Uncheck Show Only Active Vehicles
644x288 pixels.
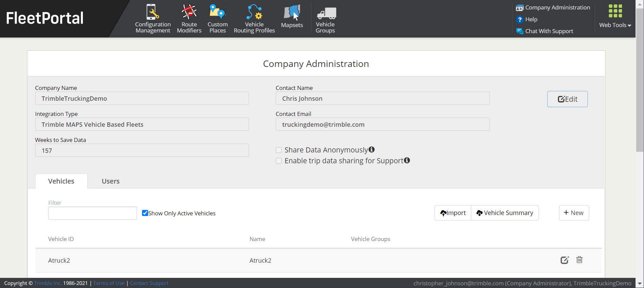click(x=145, y=213)
